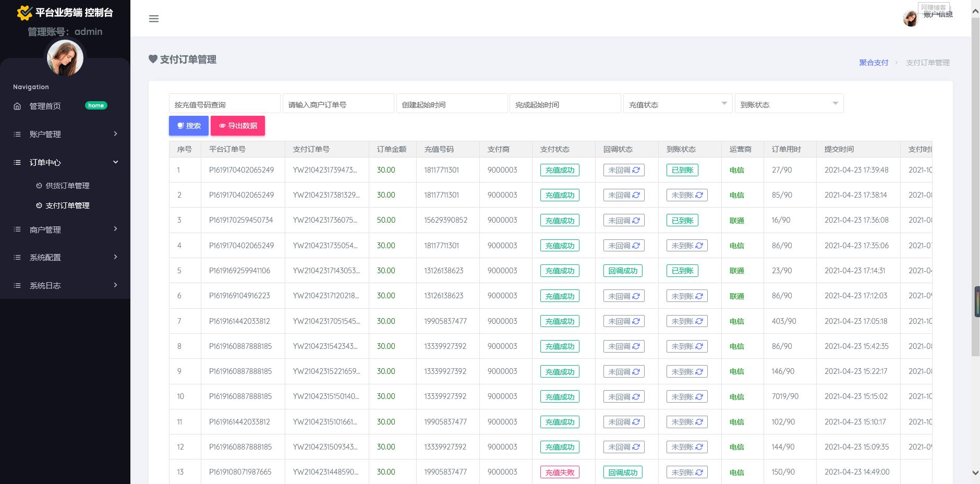Open the 到账状态 dropdown filter

click(x=789, y=104)
